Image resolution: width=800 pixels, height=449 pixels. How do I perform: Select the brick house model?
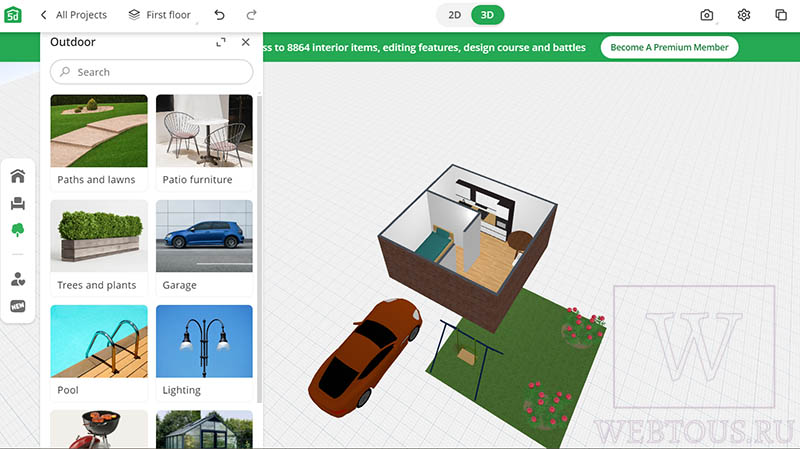pos(467,247)
